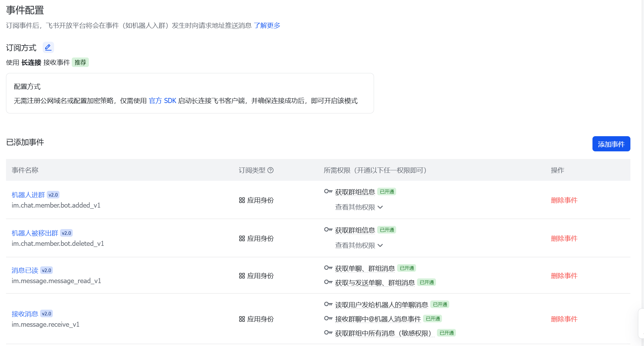Click the help icon next to 订阅类型
The width and height of the screenshot is (644, 346).
[270, 170]
